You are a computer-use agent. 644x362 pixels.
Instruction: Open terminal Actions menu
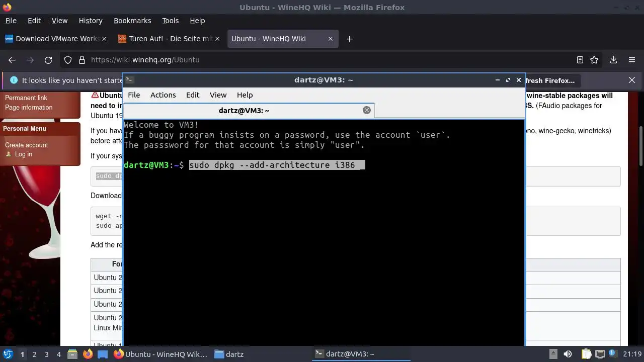163,95
